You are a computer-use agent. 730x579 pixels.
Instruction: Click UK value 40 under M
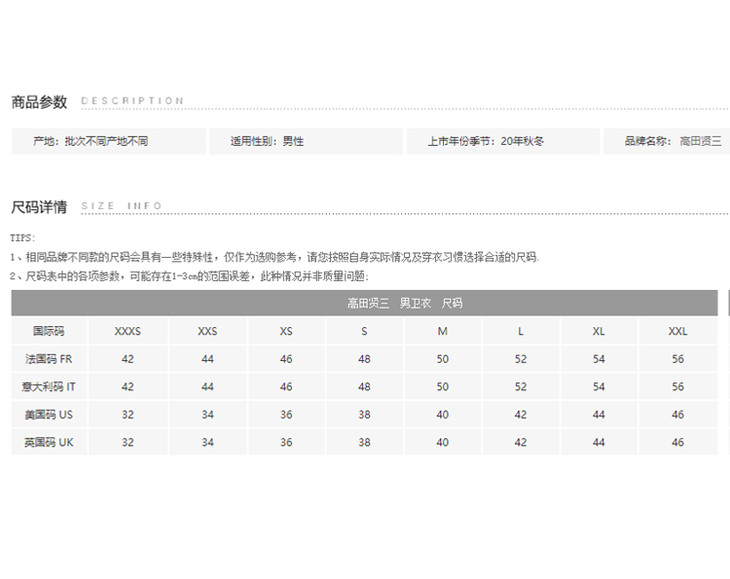[x=442, y=442]
